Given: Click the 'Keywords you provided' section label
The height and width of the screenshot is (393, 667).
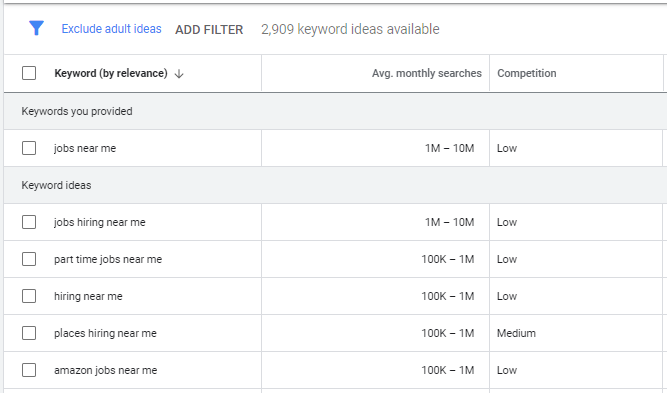Looking at the screenshot, I should pos(77,111).
